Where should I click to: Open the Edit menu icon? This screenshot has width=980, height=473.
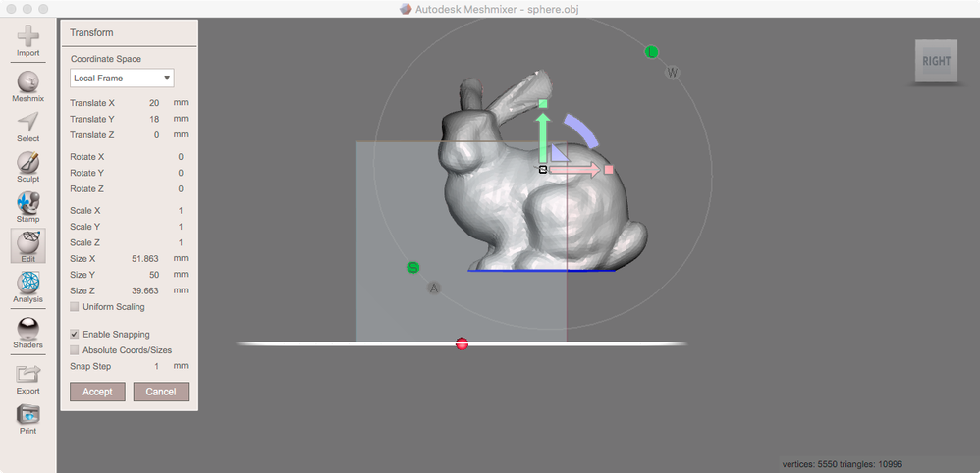click(28, 246)
